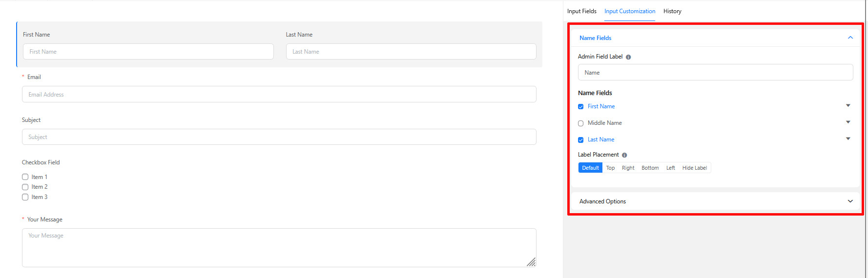The height and width of the screenshot is (278, 868).
Task: Set label placement to Left
Action: (670, 168)
